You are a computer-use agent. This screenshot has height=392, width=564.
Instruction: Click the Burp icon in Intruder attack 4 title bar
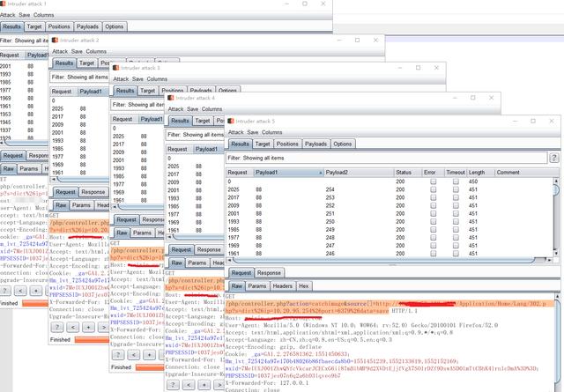click(171, 98)
